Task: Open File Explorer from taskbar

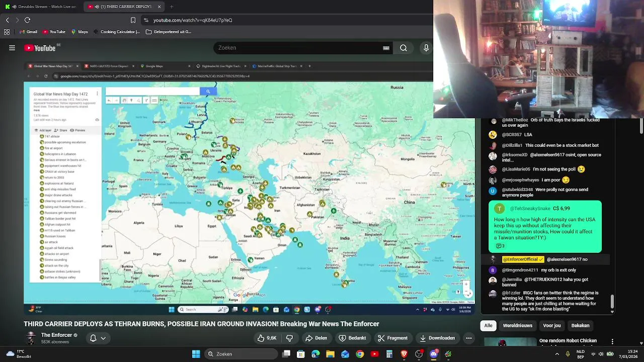Action: (x=330, y=354)
